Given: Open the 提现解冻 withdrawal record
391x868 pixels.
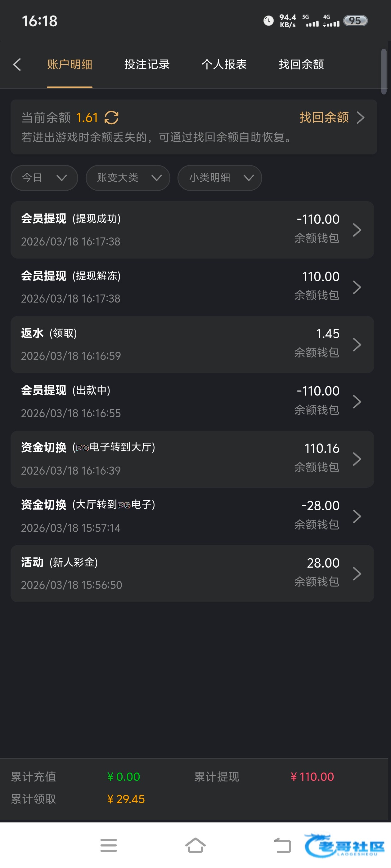Looking at the screenshot, I should [x=192, y=287].
